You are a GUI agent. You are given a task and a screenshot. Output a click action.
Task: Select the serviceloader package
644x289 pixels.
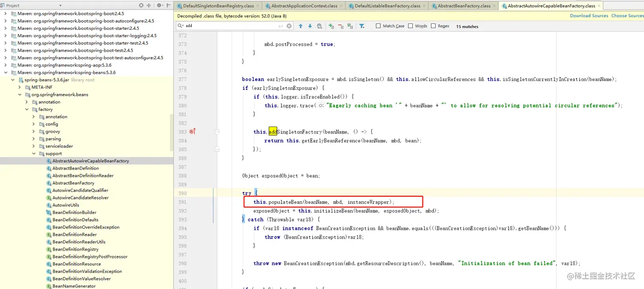(59, 146)
